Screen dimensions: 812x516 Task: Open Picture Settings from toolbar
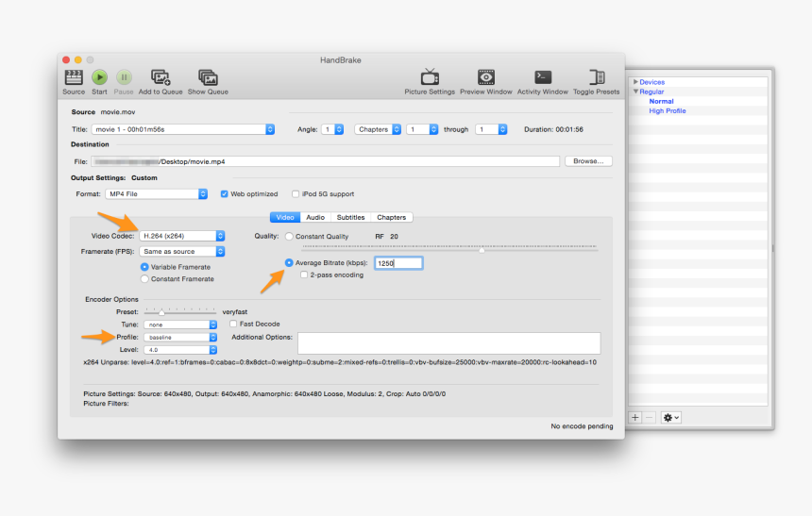tap(430, 77)
